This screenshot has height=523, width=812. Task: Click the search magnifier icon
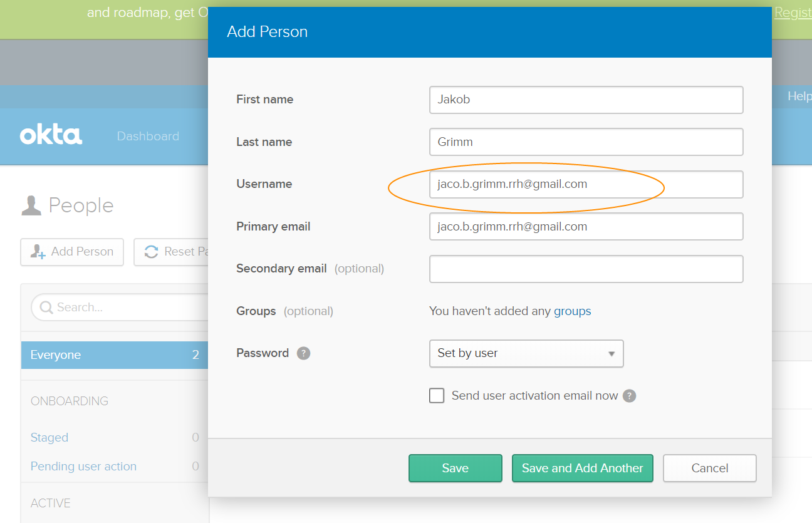46,308
